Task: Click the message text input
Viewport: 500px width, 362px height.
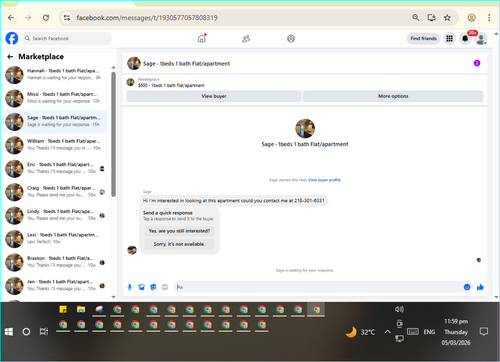Action: point(318,287)
